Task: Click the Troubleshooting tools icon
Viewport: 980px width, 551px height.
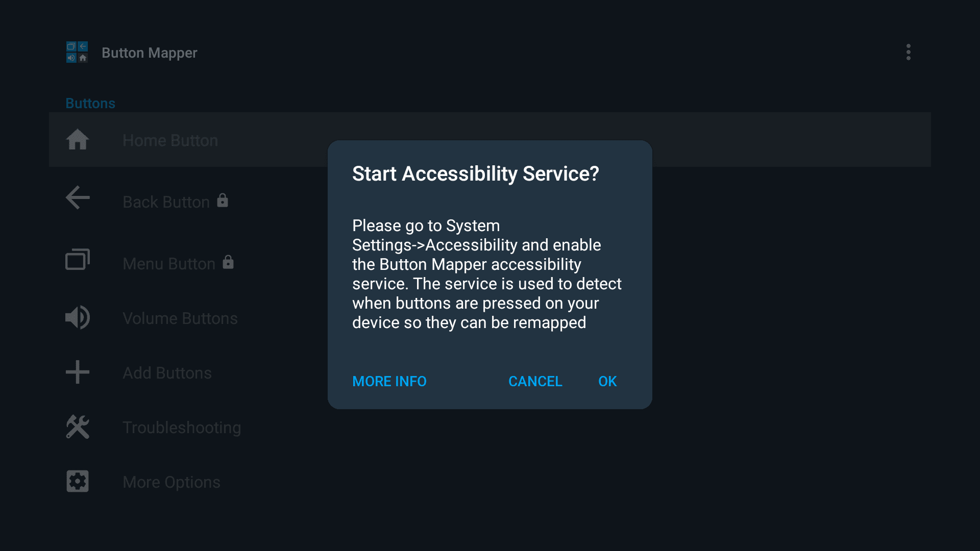Action: point(78,427)
